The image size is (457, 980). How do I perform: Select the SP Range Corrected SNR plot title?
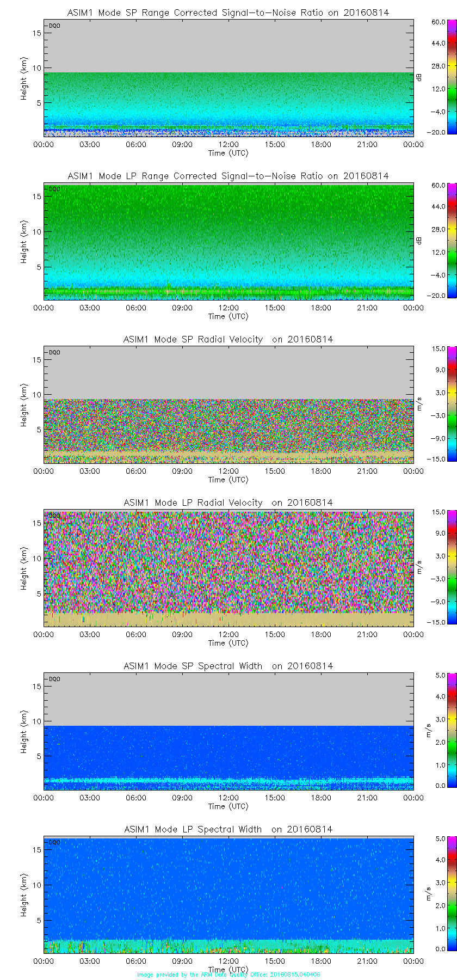click(228, 13)
